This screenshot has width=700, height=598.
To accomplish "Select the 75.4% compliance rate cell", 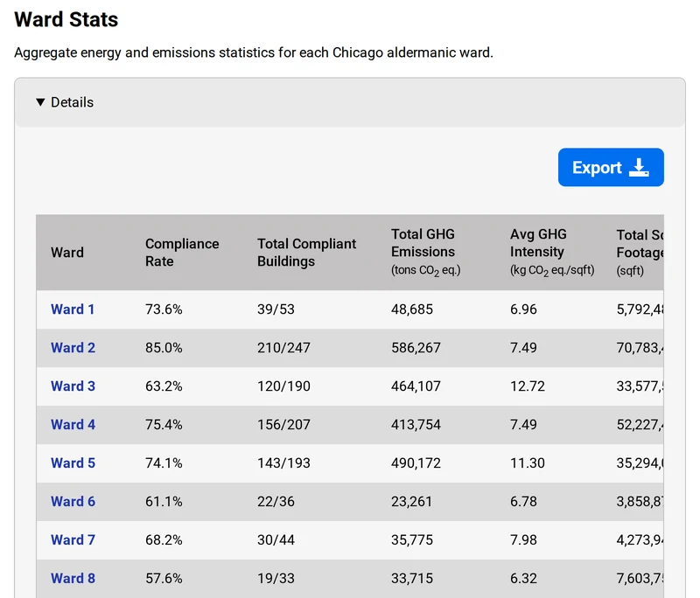I will click(164, 424).
